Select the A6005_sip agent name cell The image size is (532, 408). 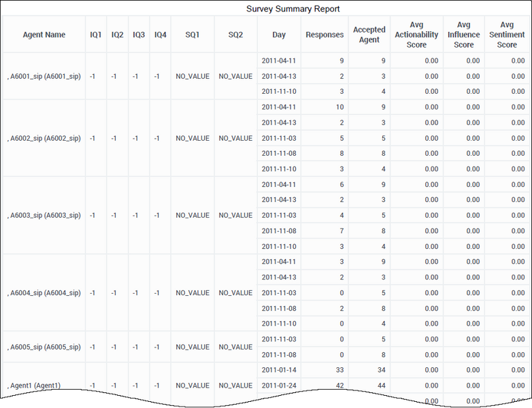(44, 347)
